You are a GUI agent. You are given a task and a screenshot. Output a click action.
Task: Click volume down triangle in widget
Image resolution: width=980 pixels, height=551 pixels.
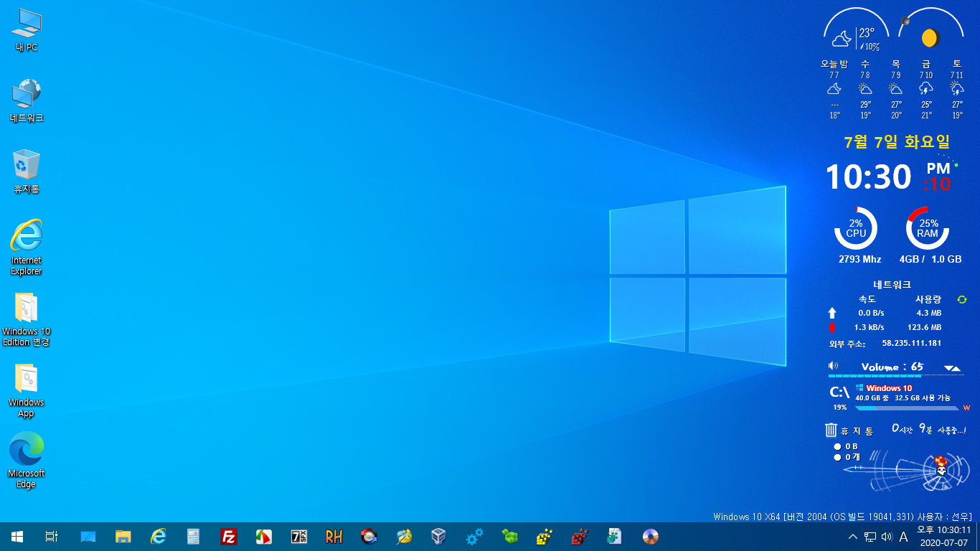[x=949, y=368]
